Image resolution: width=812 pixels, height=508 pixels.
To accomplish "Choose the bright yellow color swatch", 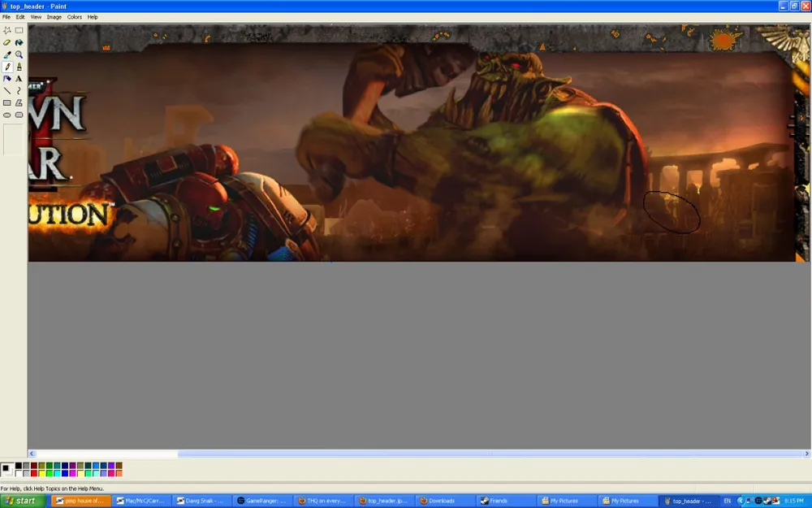I will (42, 473).
